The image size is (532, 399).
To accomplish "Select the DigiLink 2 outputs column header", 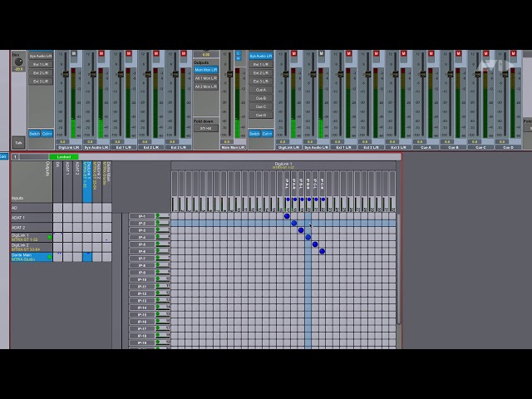I will coord(97,182).
